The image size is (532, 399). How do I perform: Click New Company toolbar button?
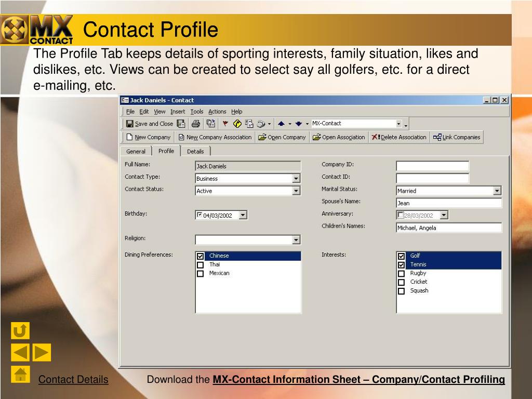tap(148, 137)
